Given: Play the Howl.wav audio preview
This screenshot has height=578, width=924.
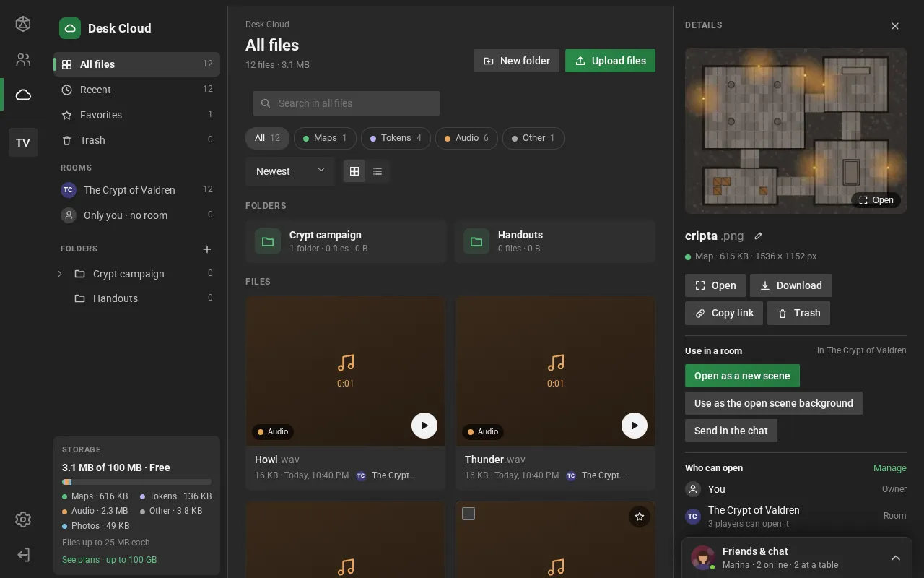Looking at the screenshot, I should pyautogui.click(x=424, y=426).
